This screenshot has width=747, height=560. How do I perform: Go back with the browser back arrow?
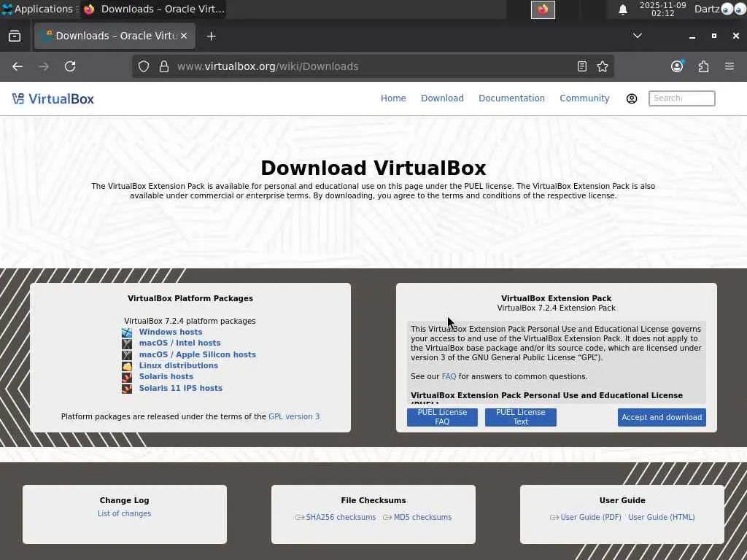(18, 66)
